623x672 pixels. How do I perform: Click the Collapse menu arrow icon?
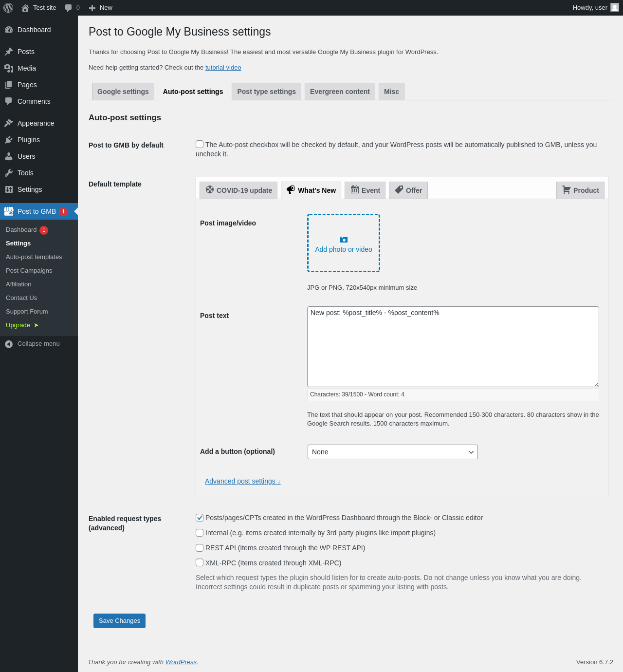coord(9,344)
